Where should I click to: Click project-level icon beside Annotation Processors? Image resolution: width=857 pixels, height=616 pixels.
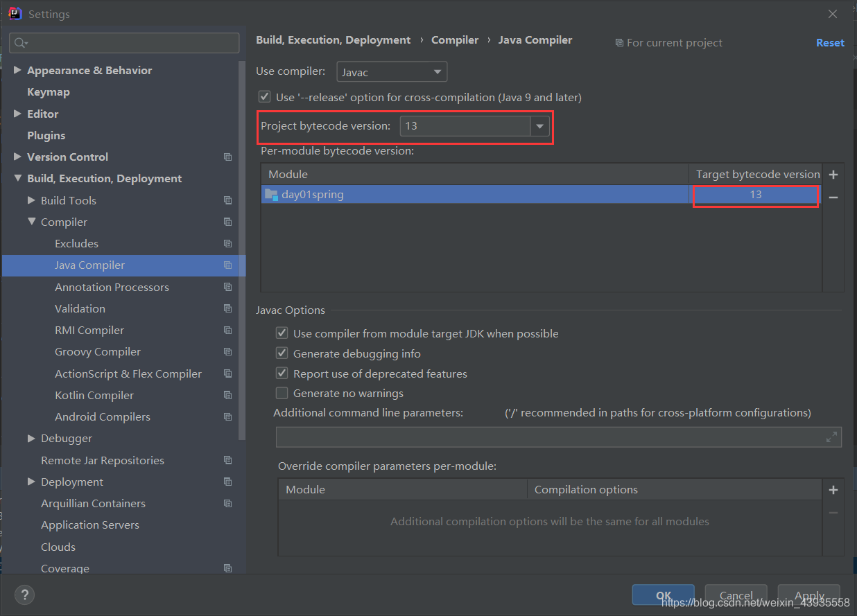[227, 287]
